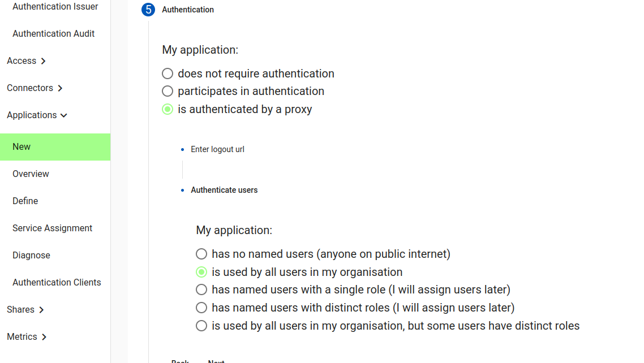Open the Authentication Audit page
Image resolution: width=644 pixels, height=363 pixels.
tap(54, 33)
